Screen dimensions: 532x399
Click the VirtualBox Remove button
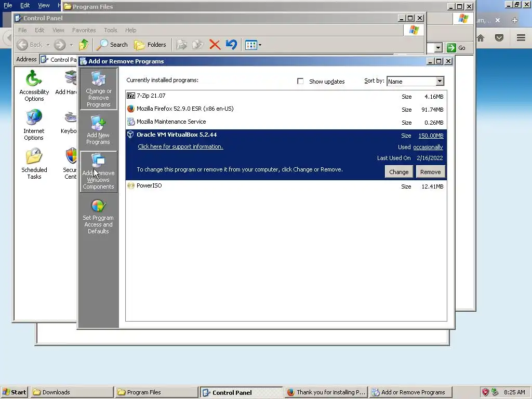[x=430, y=171]
